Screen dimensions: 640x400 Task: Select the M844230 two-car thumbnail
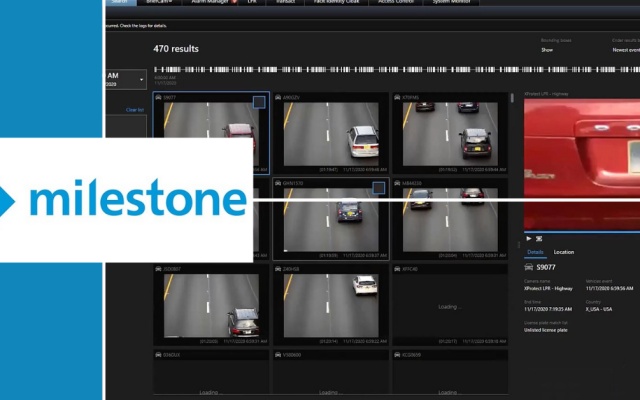click(x=450, y=220)
